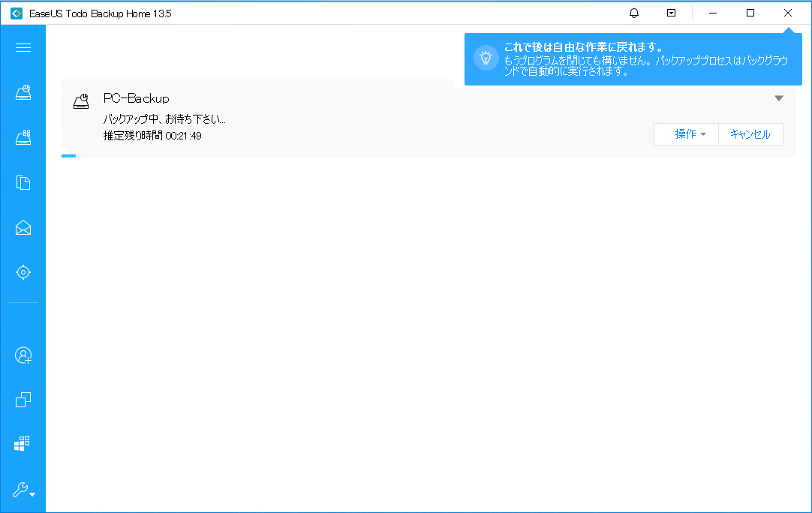Open the account icon in the sidebar

pyautogui.click(x=23, y=355)
